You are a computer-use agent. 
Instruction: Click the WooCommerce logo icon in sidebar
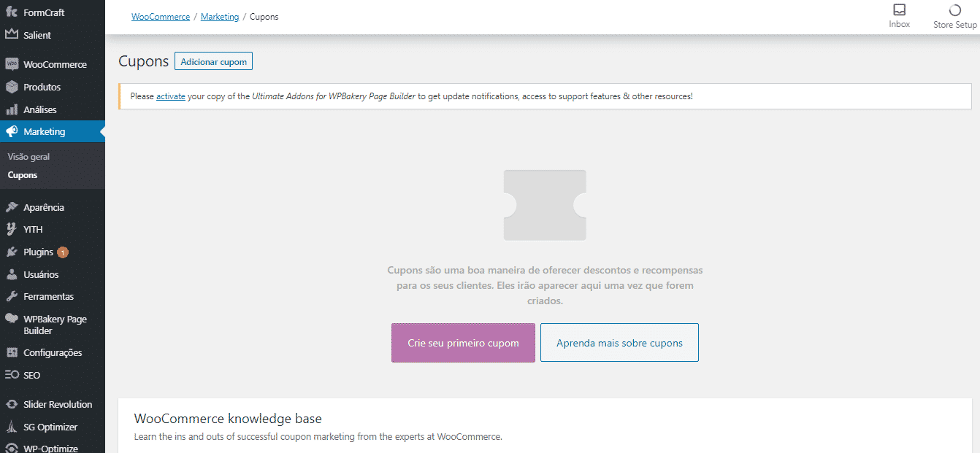12,64
